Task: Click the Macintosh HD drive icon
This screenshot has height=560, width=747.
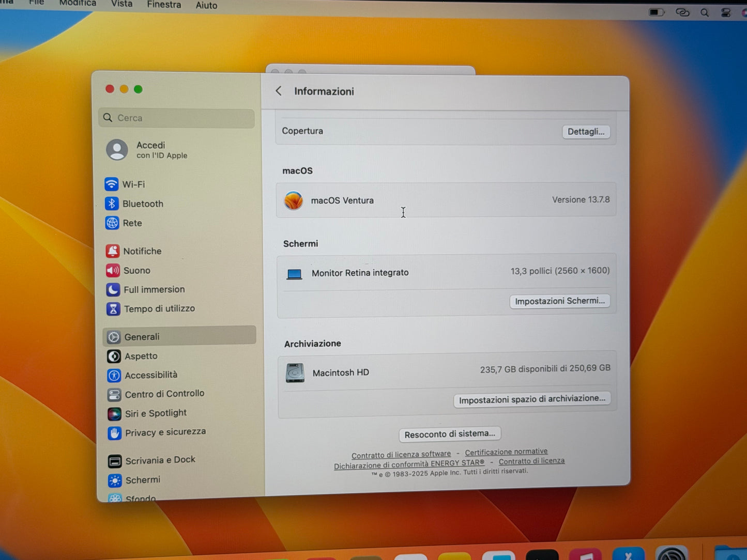Action: (295, 372)
